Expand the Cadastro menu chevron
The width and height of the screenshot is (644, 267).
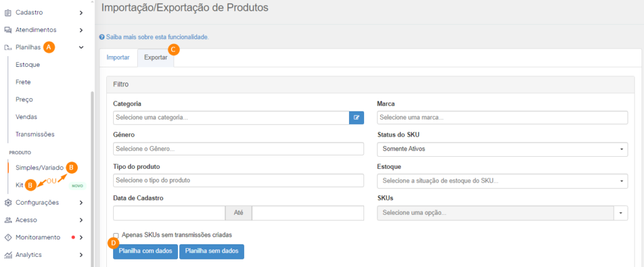[81, 13]
